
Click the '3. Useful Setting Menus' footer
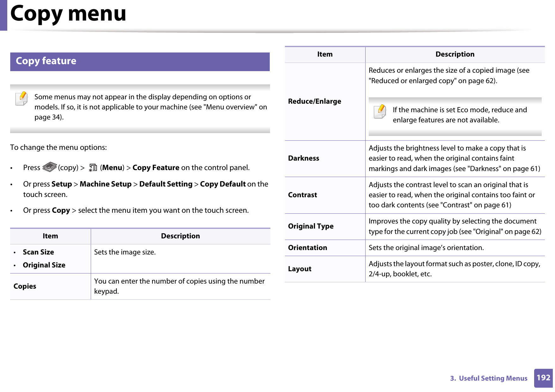[489, 378]
